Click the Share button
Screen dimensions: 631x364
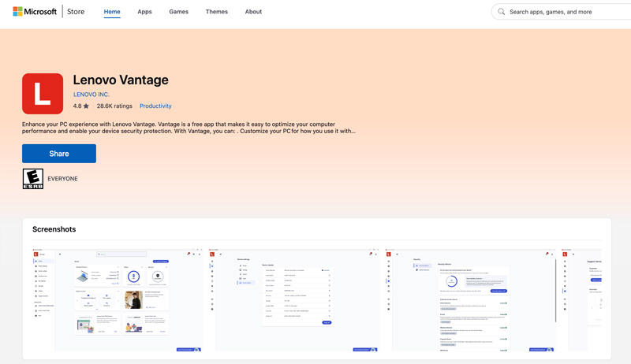click(59, 154)
